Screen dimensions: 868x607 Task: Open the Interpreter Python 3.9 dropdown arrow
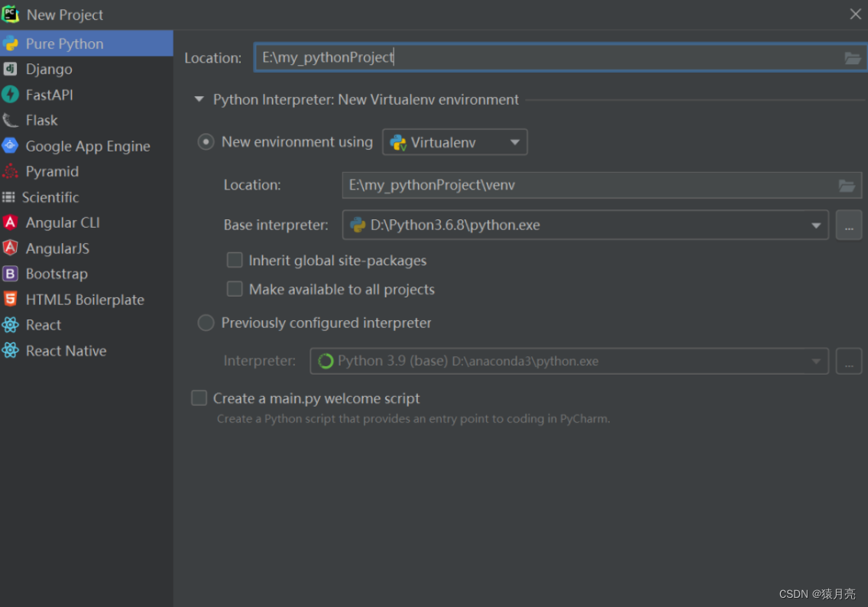point(815,362)
